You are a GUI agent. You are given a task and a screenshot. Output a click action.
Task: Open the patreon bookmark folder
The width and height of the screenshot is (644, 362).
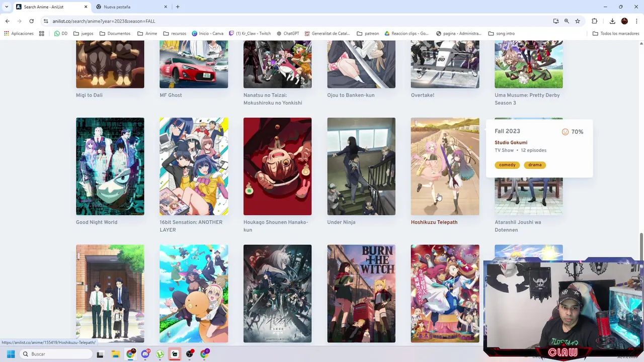click(x=368, y=34)
